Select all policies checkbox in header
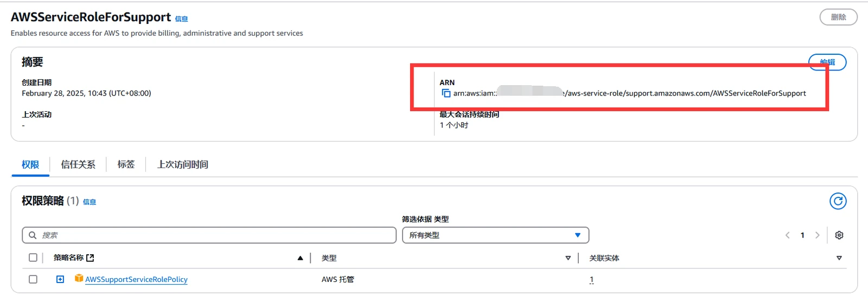868x308 pixels. point(33,258)
